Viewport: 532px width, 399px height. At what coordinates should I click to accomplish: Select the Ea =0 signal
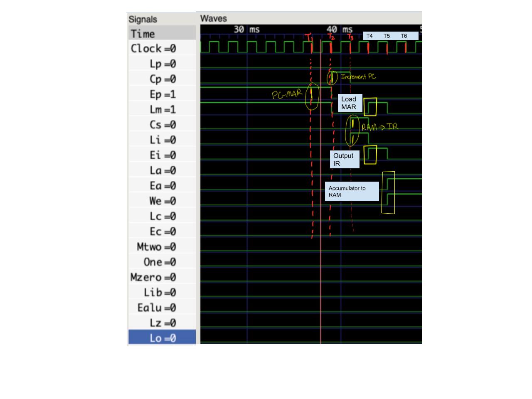[162, 186]
